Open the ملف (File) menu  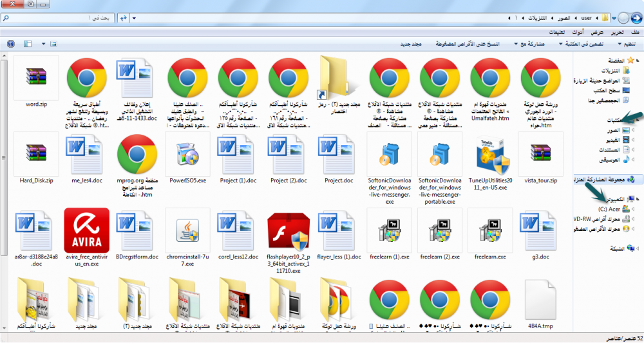[x=635, y=32]
